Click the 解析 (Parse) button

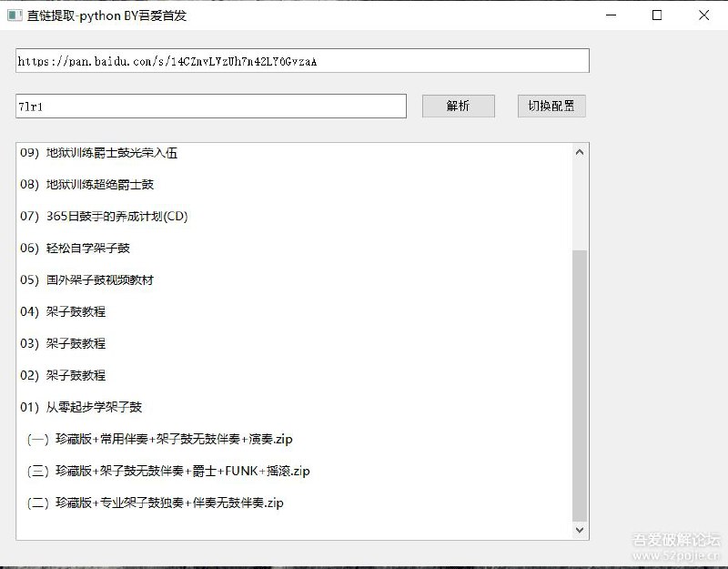point(458,106)
